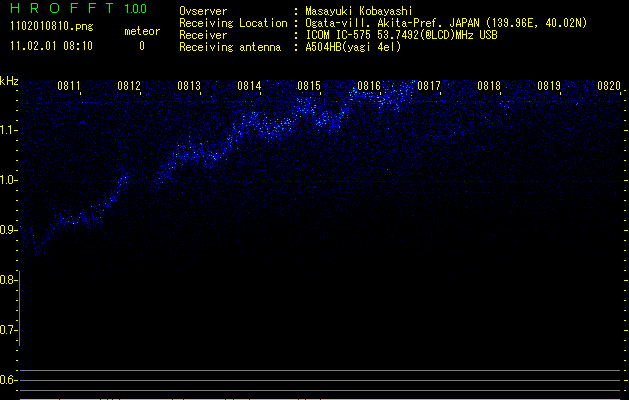Click the 0.6 frequency axis label

coord(8,380)
